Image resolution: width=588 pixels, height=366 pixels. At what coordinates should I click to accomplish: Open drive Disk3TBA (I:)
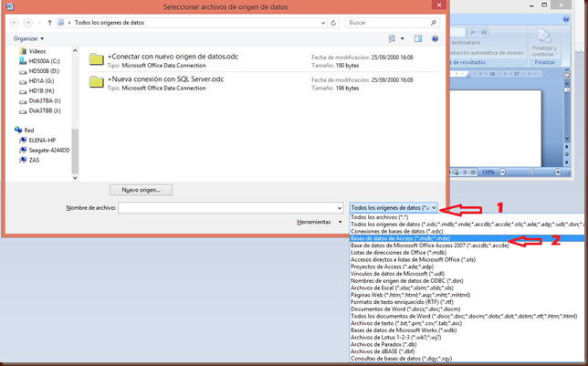(40, 101)
